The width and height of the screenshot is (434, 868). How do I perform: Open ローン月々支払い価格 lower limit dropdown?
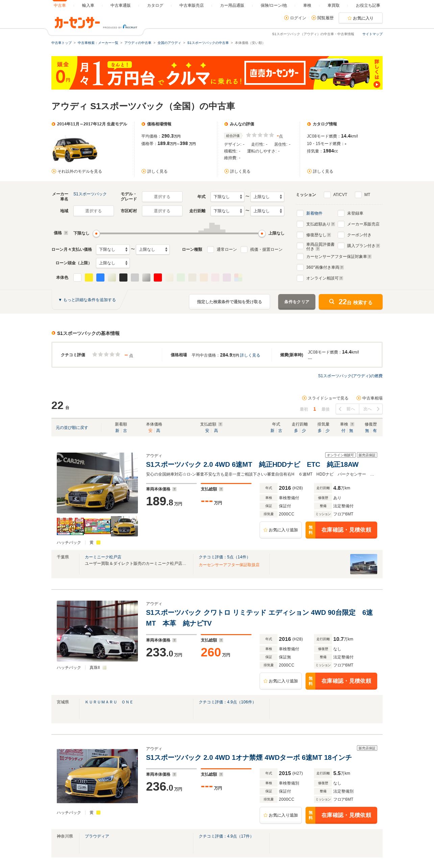pos(113,249)
